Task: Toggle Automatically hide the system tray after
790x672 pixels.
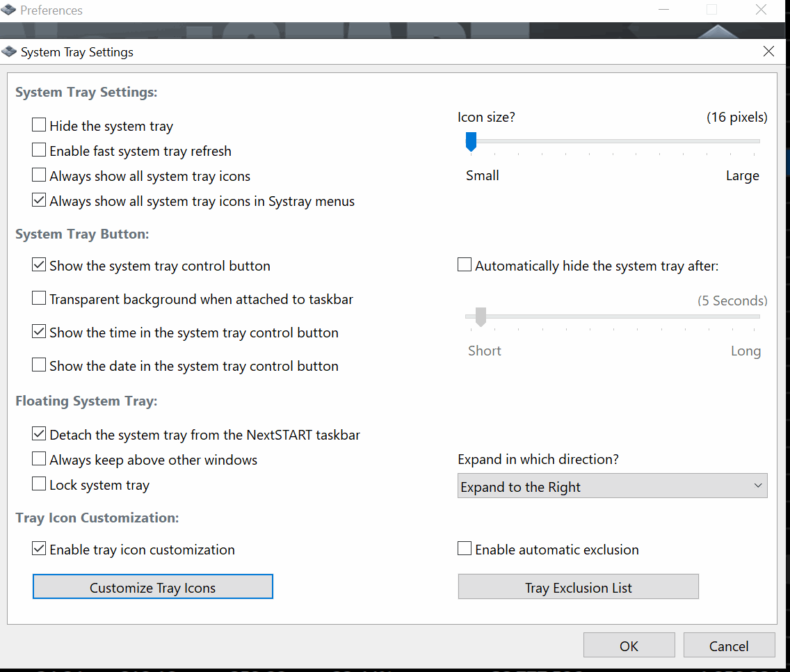Action: tap(465, 266)
